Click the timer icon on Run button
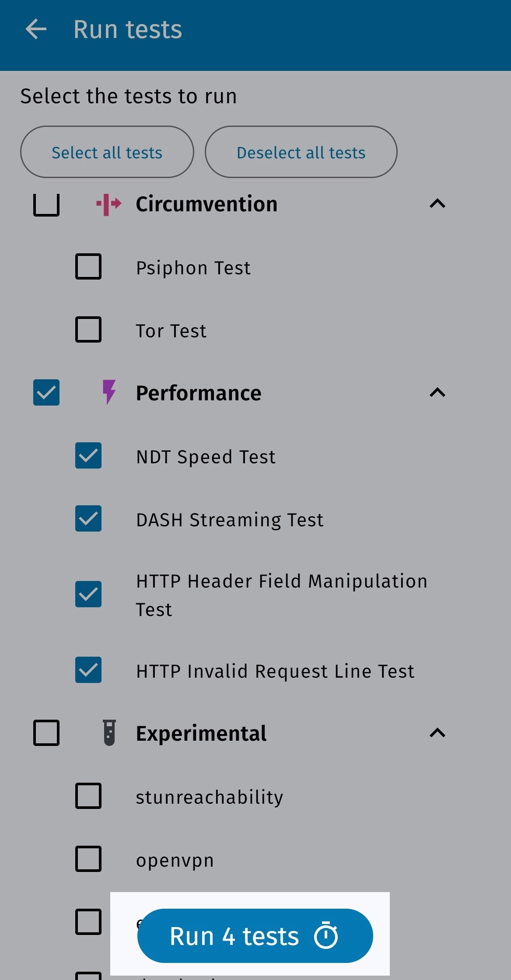 pos(326,936)
